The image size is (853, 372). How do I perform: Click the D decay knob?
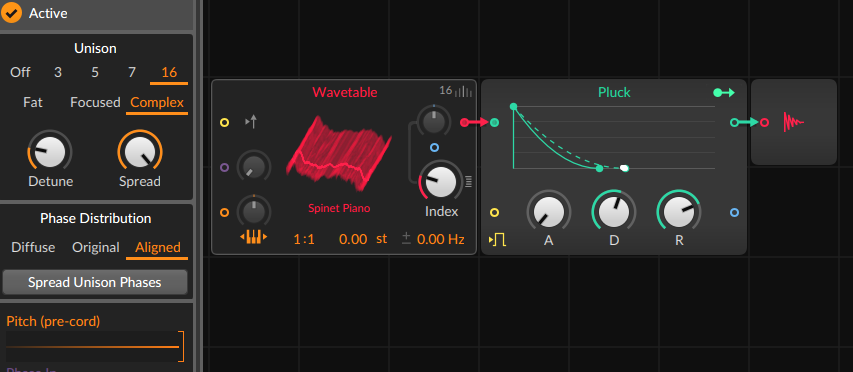(x=614, y=212)
